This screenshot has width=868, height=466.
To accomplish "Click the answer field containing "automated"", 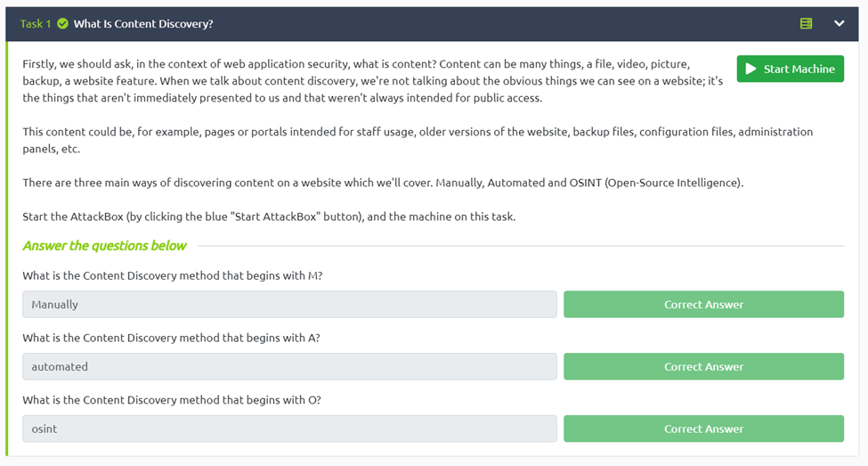I will (289, 366).
